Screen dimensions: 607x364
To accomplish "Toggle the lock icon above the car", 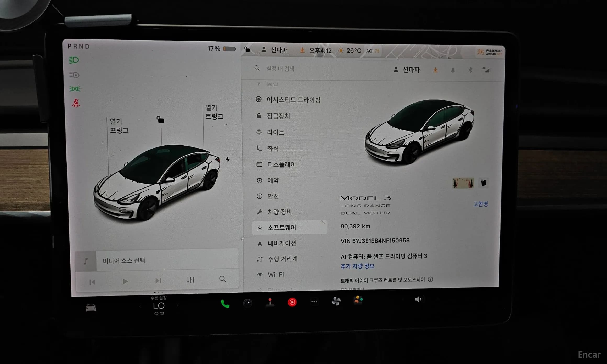I will pyautogui.click(x=160, y=120).
